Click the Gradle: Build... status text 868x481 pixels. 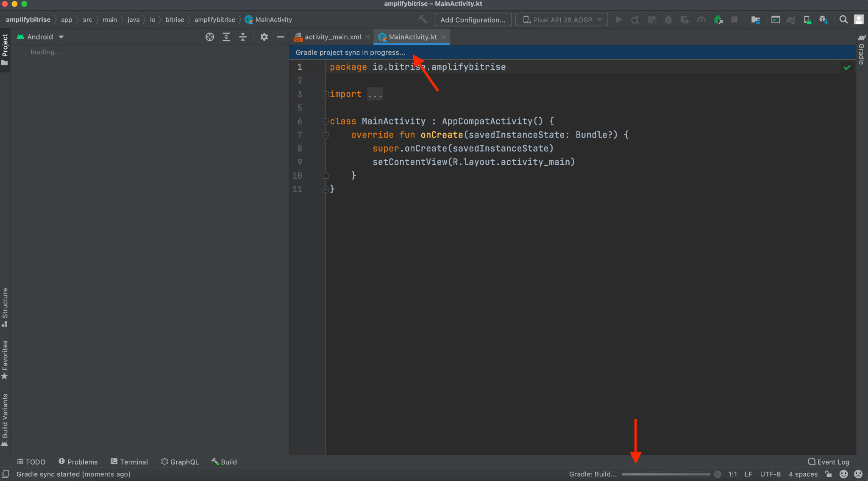pos(593,474)
